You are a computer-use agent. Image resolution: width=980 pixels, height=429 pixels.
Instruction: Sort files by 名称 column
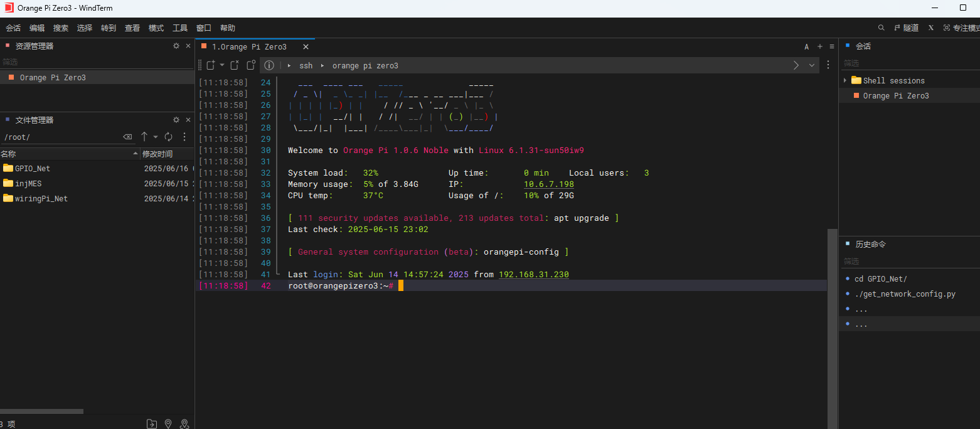click(x=70, y=154)
